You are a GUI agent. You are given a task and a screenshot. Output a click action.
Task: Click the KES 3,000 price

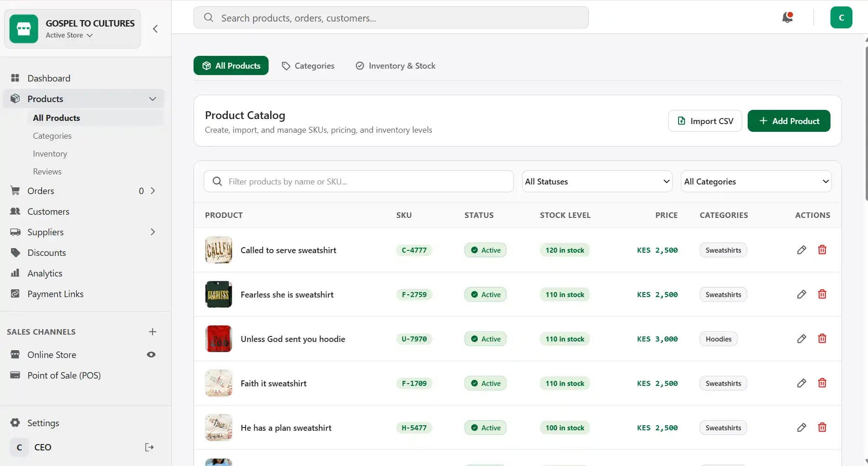tap(657, 339)
